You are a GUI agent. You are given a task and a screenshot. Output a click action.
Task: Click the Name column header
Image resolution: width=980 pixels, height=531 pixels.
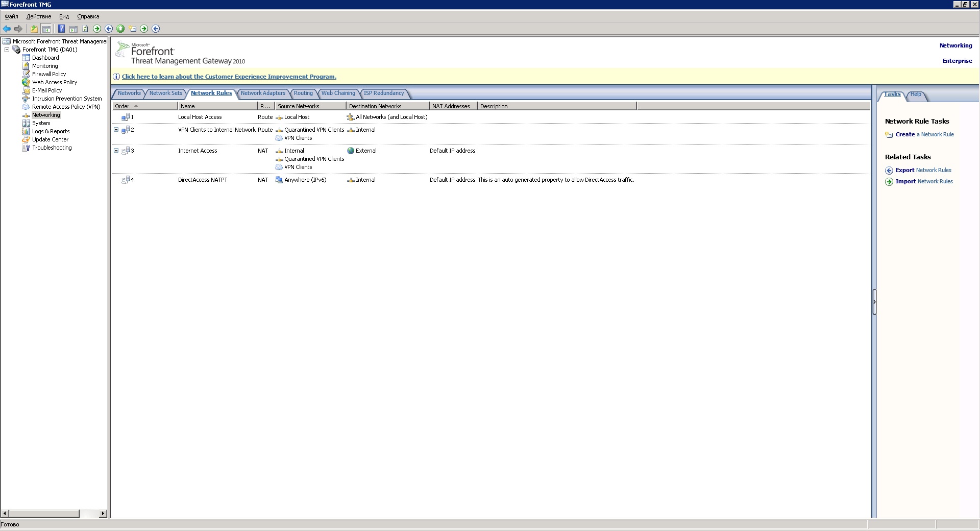[217, 106]
